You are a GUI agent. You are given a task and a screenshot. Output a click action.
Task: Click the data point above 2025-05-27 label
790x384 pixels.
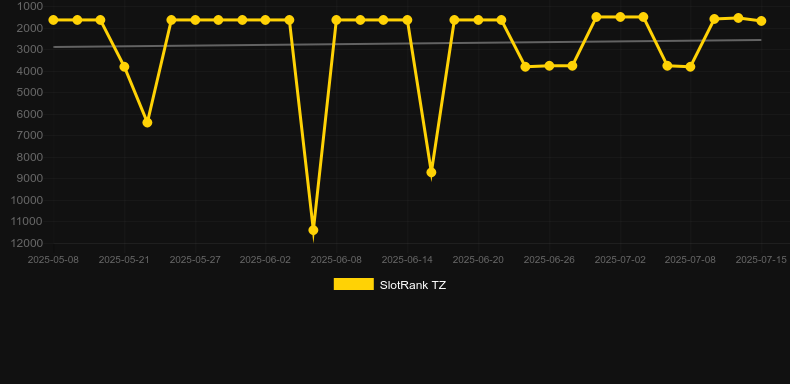click(195, 20)
